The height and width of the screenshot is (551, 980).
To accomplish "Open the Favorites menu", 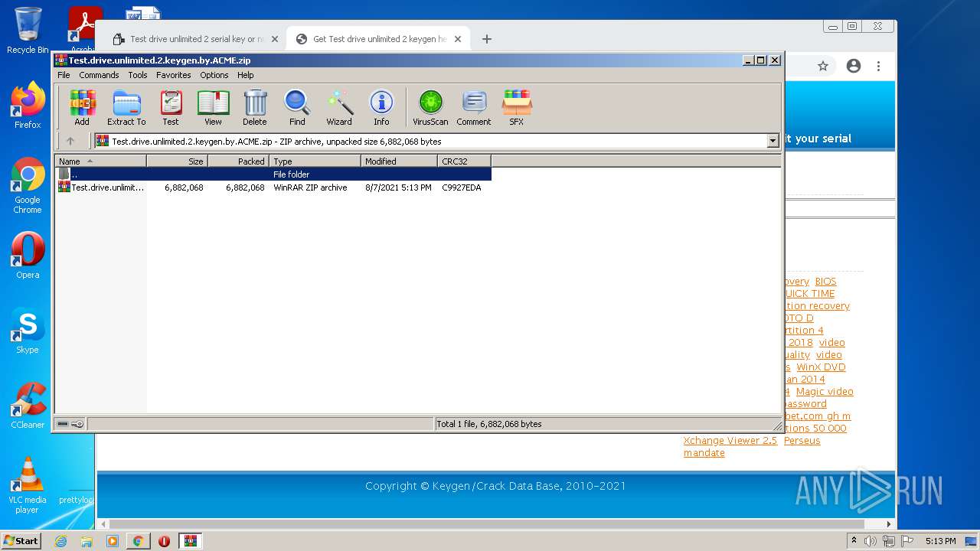I will (174, 75).
